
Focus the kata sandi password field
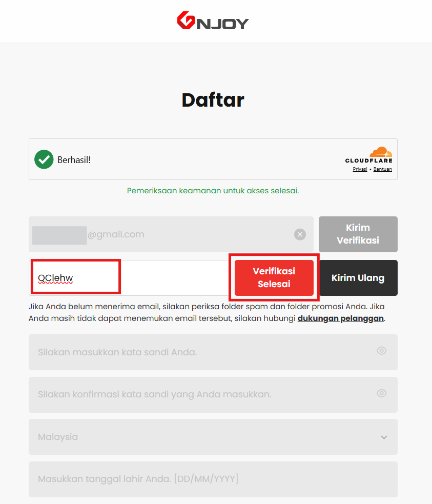213,352
